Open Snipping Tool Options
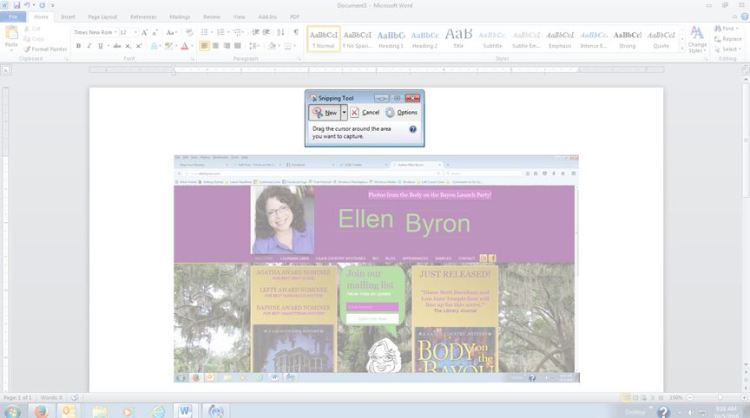750x418 pixels. [402, 113]
